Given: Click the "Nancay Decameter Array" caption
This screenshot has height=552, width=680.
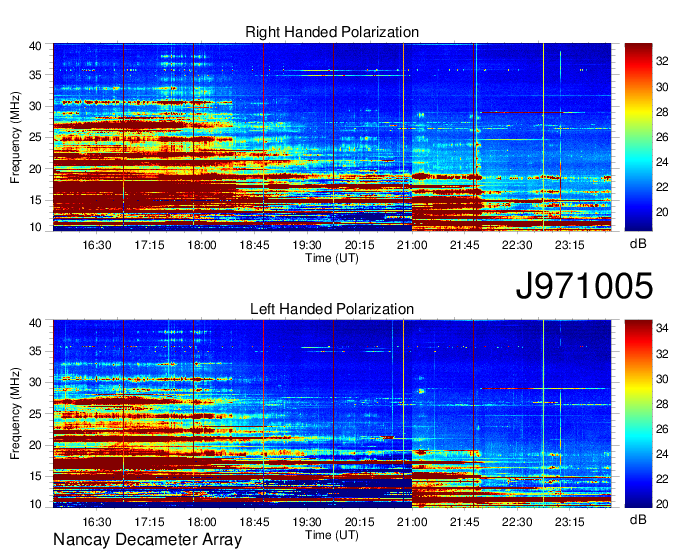Looking at the screenshot, I should point(147,539).
